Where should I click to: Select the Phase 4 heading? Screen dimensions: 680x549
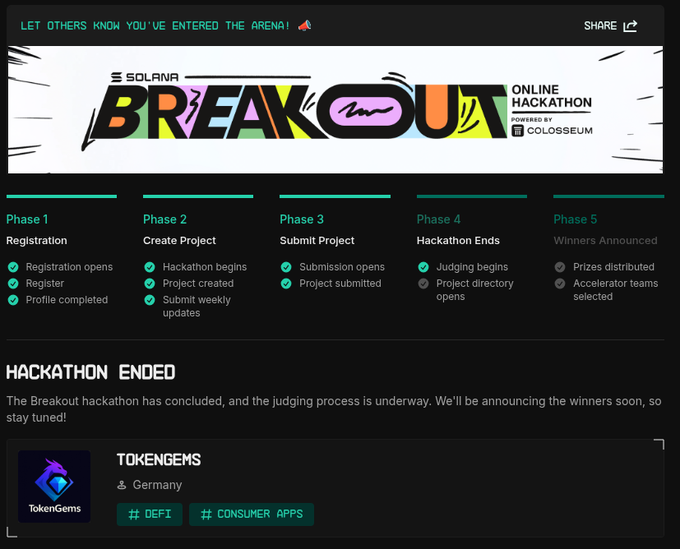click(x=438, y=219)
